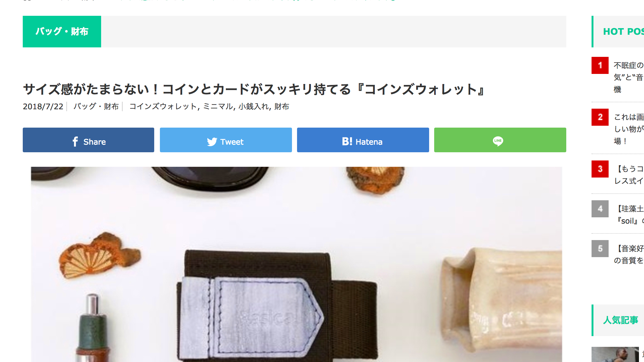Open the コインズウォレット tag link
Image resolution: width=644 pixels, height=362 pixels.
[163, 106]
